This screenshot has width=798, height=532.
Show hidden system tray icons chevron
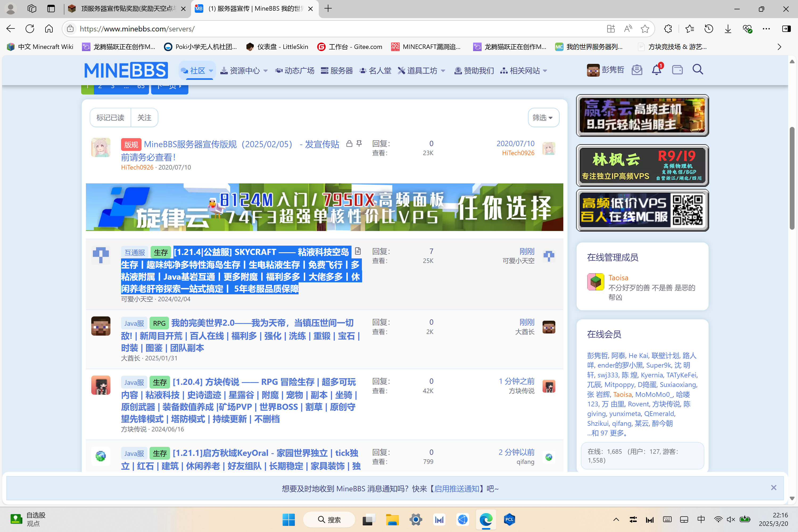point(616,519)
